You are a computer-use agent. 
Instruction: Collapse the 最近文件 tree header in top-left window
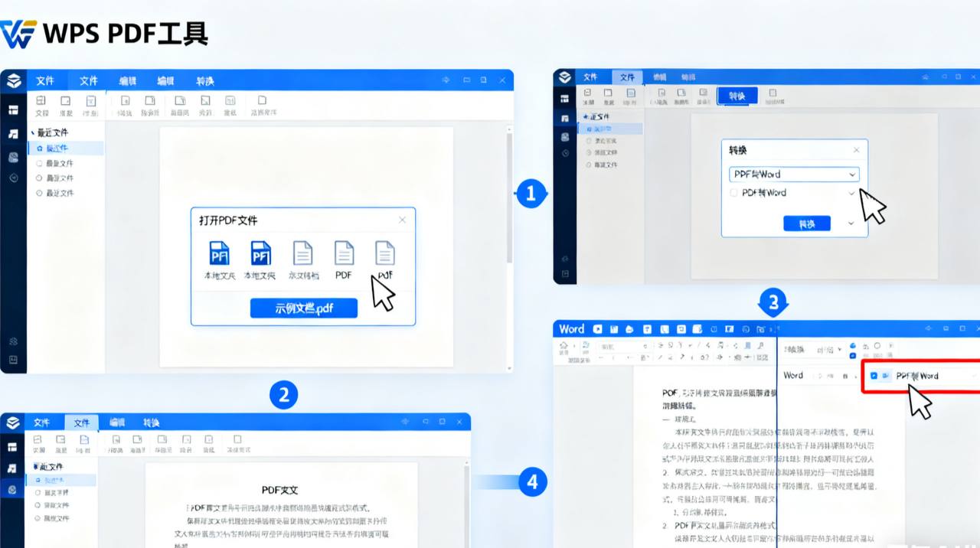[31, 133]
